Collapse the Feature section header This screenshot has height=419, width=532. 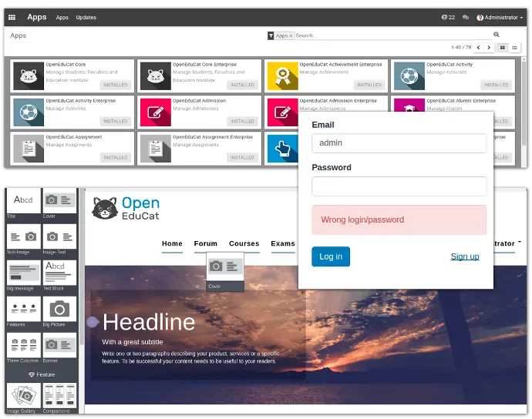(42, 374)
